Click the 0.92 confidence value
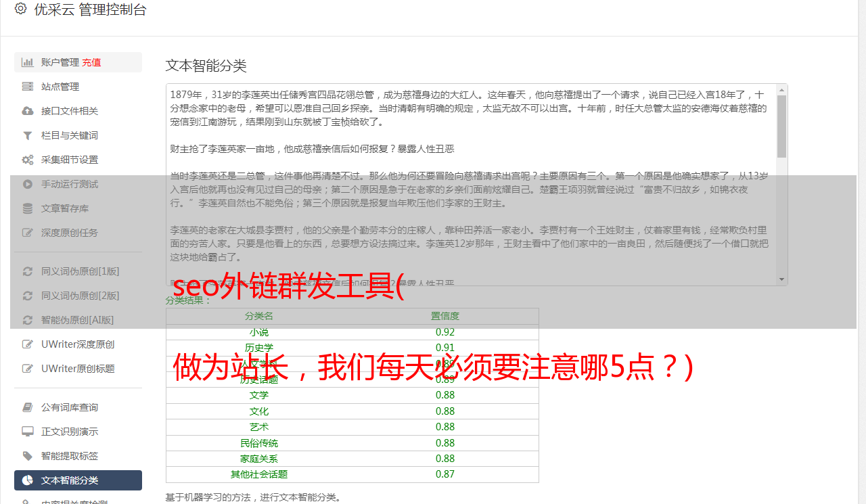 pyautogui.click(x=445, y=332)
